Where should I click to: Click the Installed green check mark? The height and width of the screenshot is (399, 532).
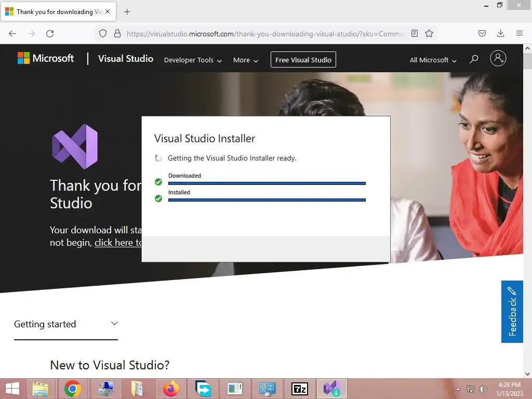pos(158,198)
